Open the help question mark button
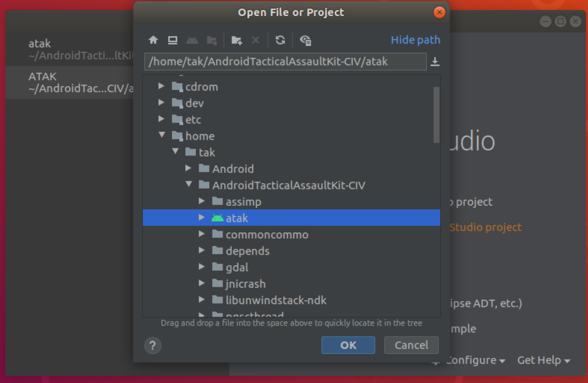588x383 pixels. pyautogui.click(x=153, y=345)
